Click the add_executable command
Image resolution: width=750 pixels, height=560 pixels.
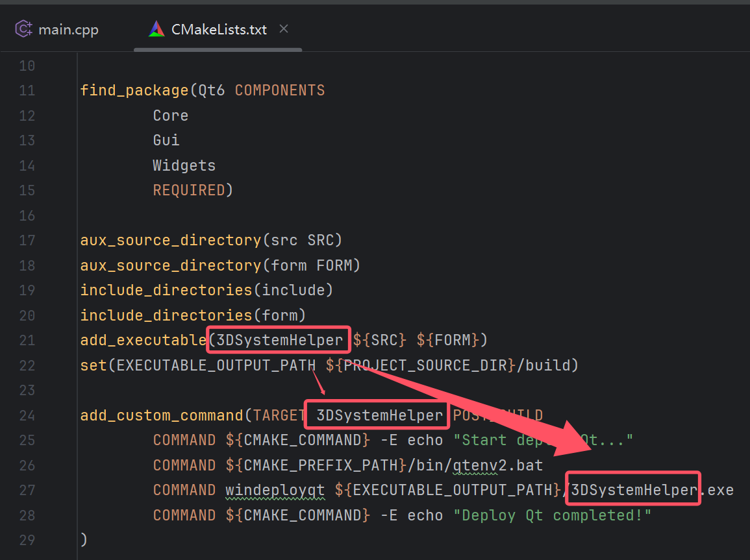[144, 340]
